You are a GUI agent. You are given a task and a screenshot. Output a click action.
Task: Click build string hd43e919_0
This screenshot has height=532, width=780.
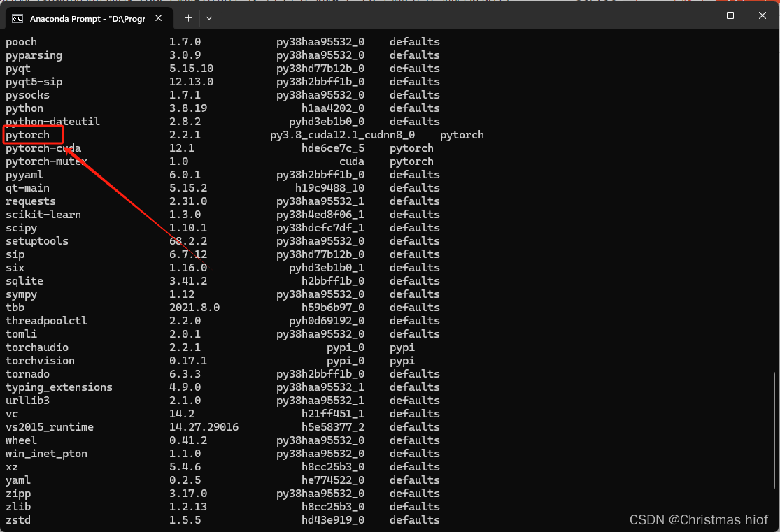point(333,520)
